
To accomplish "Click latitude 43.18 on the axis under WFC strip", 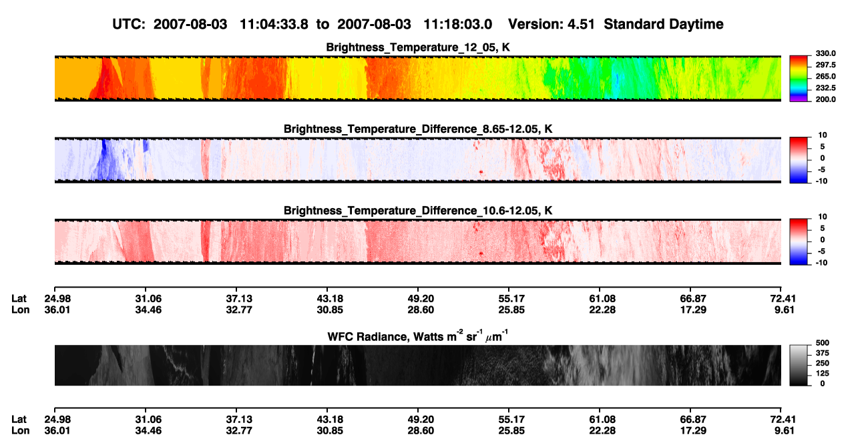I will point(327,419).
